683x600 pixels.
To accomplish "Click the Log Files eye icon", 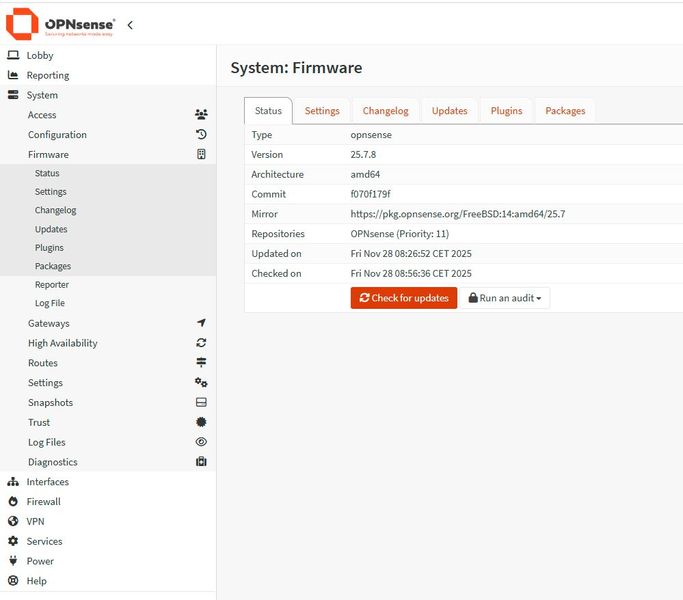I will [x=201, y=441].
